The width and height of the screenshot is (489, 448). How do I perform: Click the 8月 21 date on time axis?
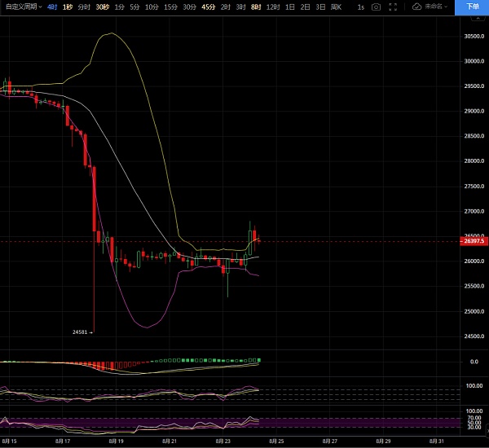170,441
